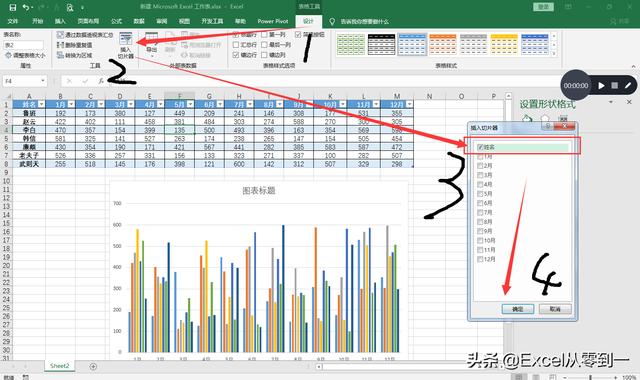Check the 12月 checkbox in slicer dialog
The image size is (640, 380).
tap(480, 259)
